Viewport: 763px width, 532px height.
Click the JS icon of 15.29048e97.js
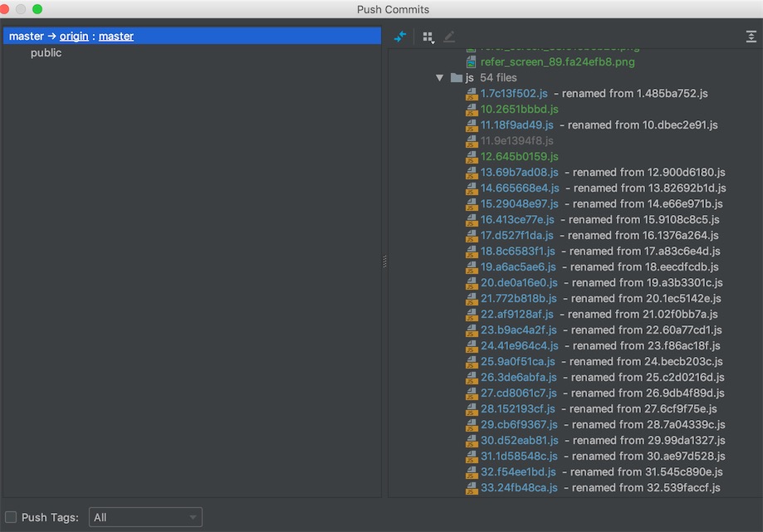(x=471, y=204)
